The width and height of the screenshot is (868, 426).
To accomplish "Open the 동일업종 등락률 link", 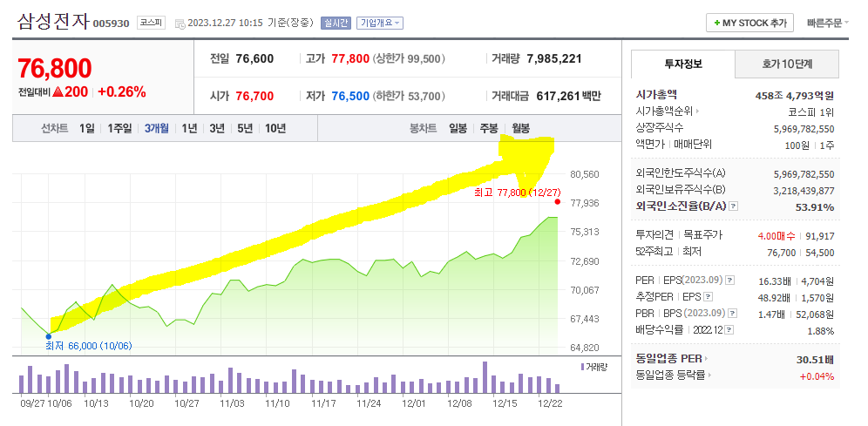I will (x=671, y=375).
